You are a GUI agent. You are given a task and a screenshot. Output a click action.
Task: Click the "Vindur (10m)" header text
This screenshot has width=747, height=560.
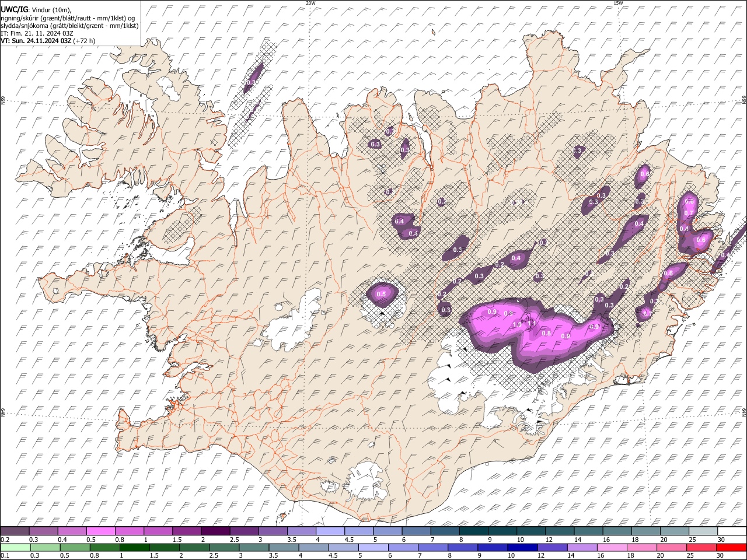(x=51, y=10)
